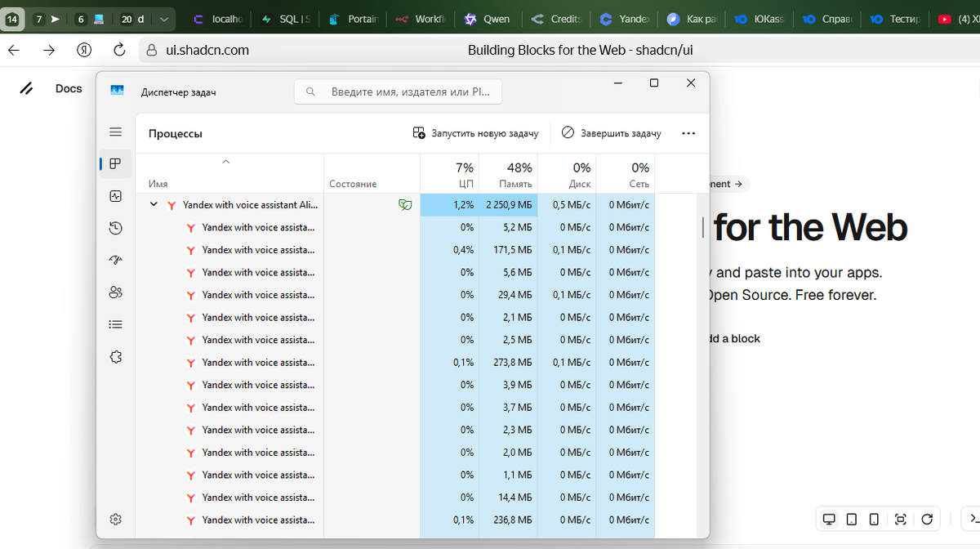Click the browser forward arrow

pyautogui.click(x=49, y=50)
